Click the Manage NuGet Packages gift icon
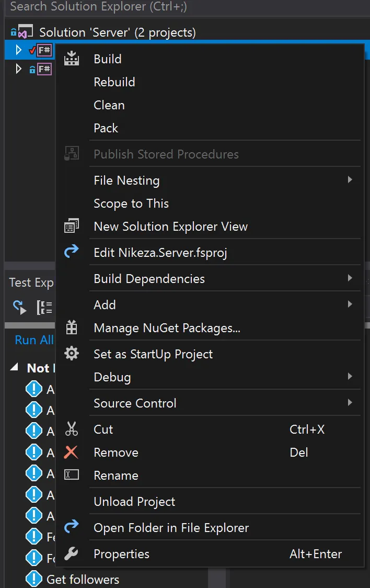Viewport: 370px width, 588px height. point(72,328)
